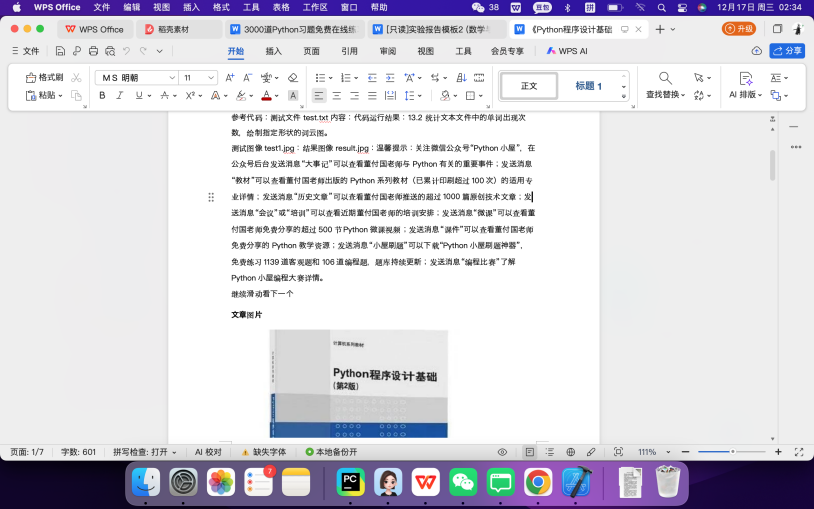Image resolution: width=814 pixels, height=509 pixels.
Task: Open font color red A dropdown
Action: click(277, 96)
